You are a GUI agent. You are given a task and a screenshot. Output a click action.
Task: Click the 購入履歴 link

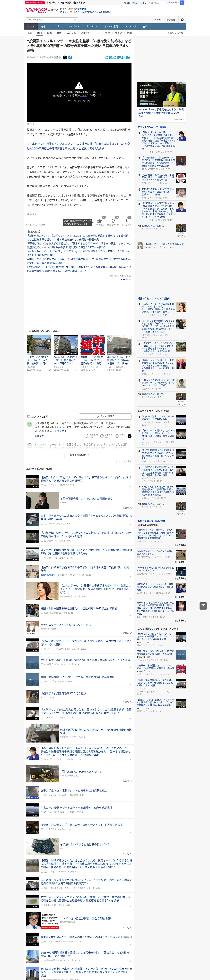coord(171,19)
